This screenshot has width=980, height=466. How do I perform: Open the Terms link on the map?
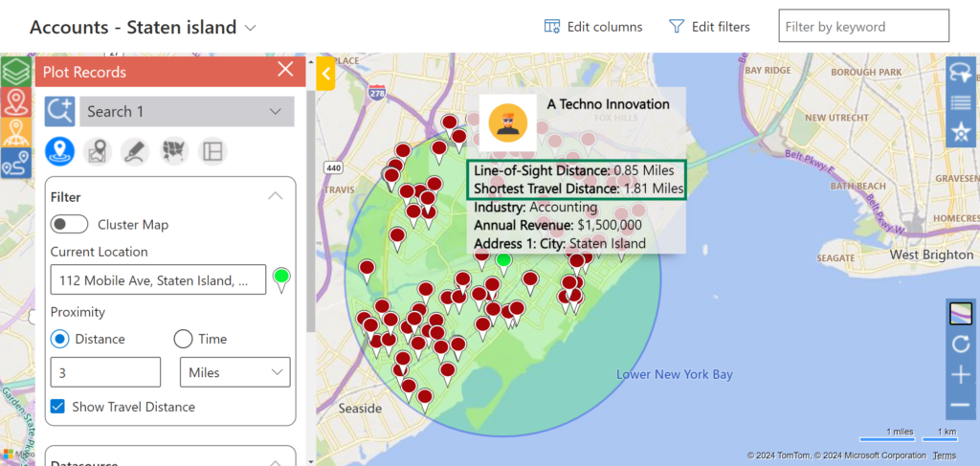tap(944, 455)
